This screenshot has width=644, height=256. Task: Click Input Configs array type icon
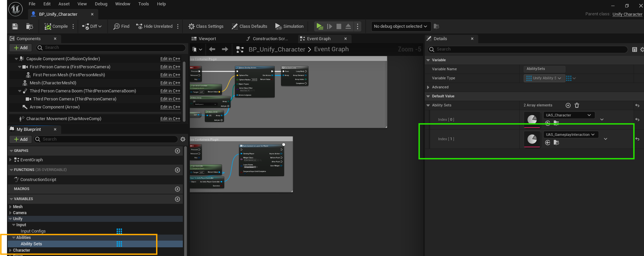119,231
